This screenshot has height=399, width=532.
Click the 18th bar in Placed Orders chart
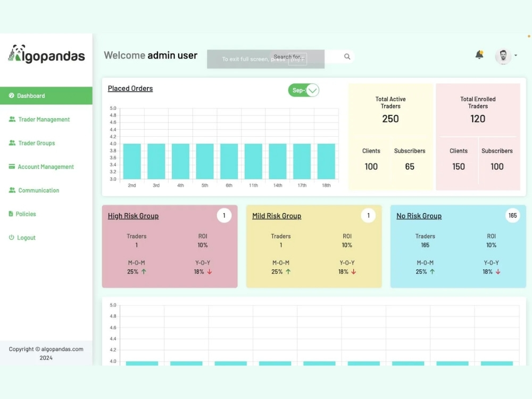click(326, 161)
